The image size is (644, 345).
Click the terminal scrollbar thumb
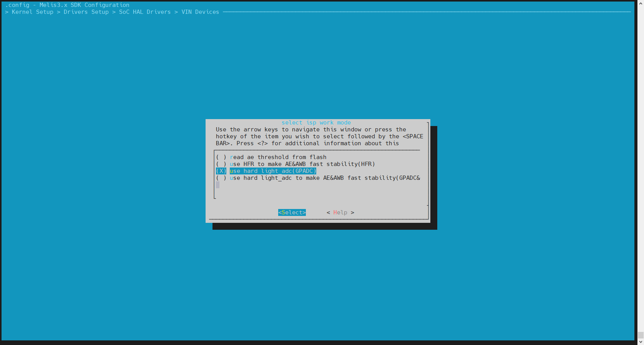coord(640,335)
